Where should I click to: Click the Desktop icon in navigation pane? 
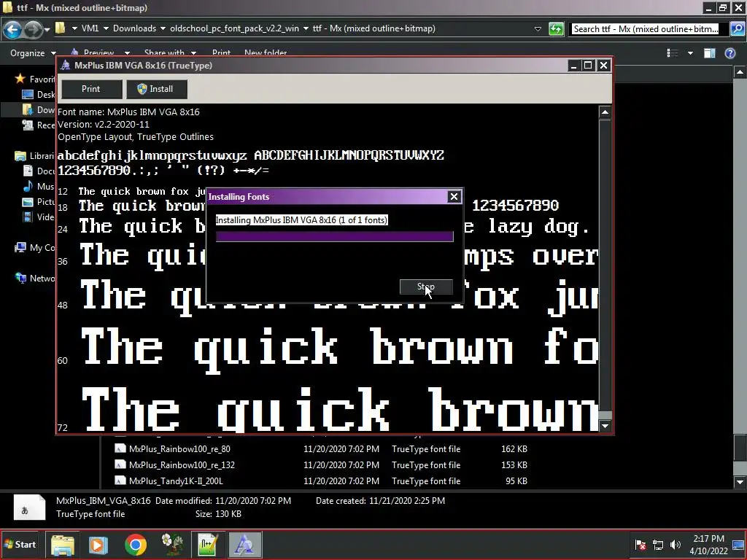(28, 94)
